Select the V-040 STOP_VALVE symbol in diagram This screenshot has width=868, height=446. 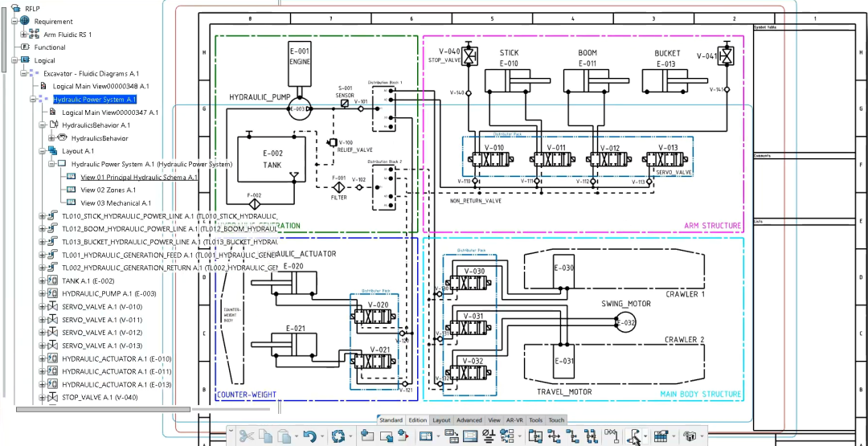click(469, 55)
